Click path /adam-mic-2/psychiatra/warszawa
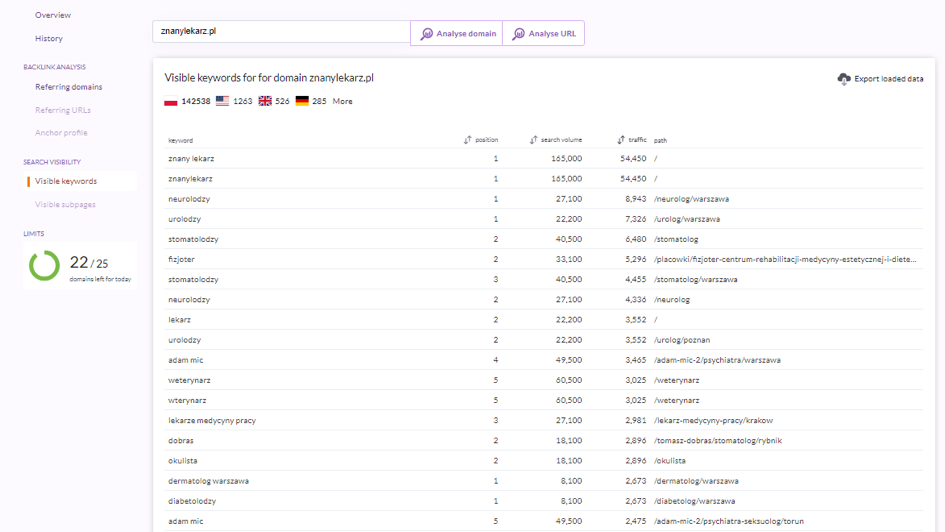The width and height of the screenshot is (945, 532). click(717, 360)
